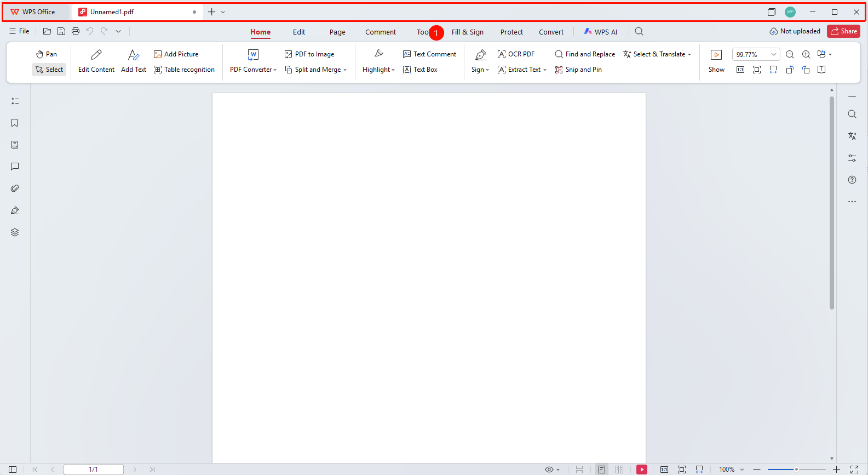The width and height of the screenshot is (868, 475).
Task: Switch to the Edit tab
Action: coord(299,32)
